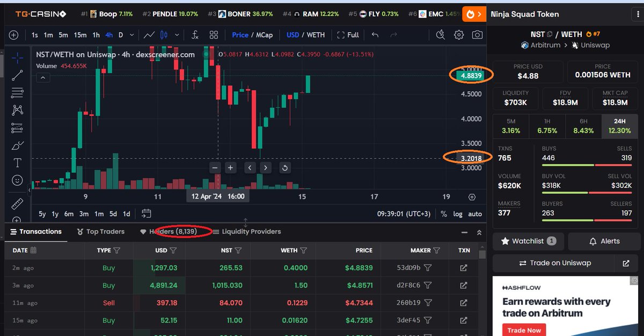Open the price scale settings icon
Viewport: 644px width, 336px height.
pos(472,197)
